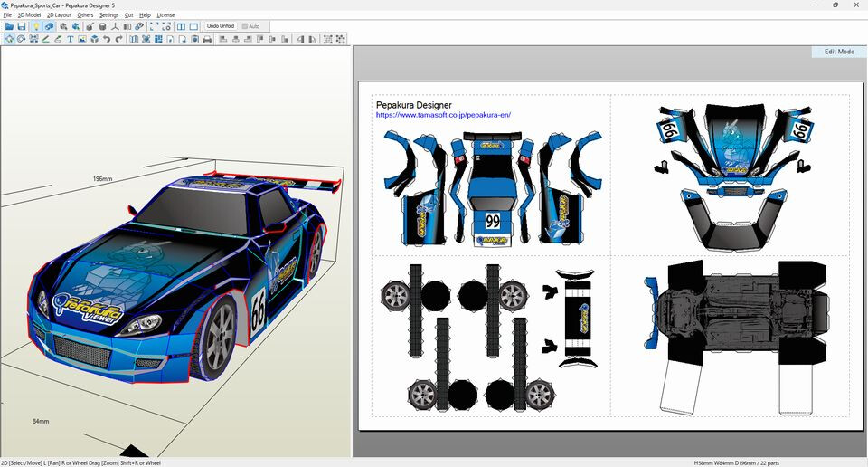
Task: Select the Text tool T icon
Action: pyautogui.click(x=70, y=40)
